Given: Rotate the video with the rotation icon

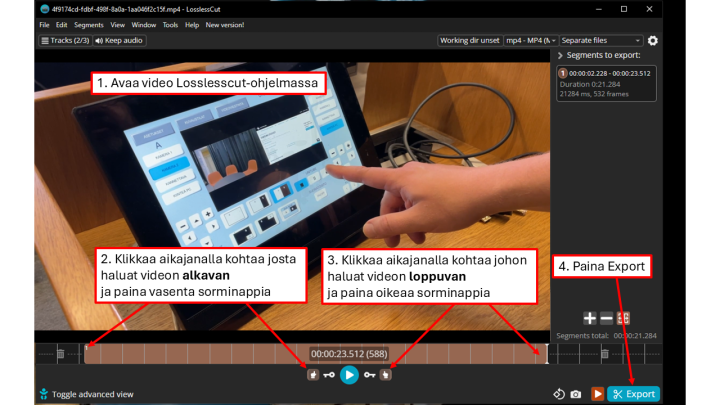Looking at the screenshot, I should (559, 394).
